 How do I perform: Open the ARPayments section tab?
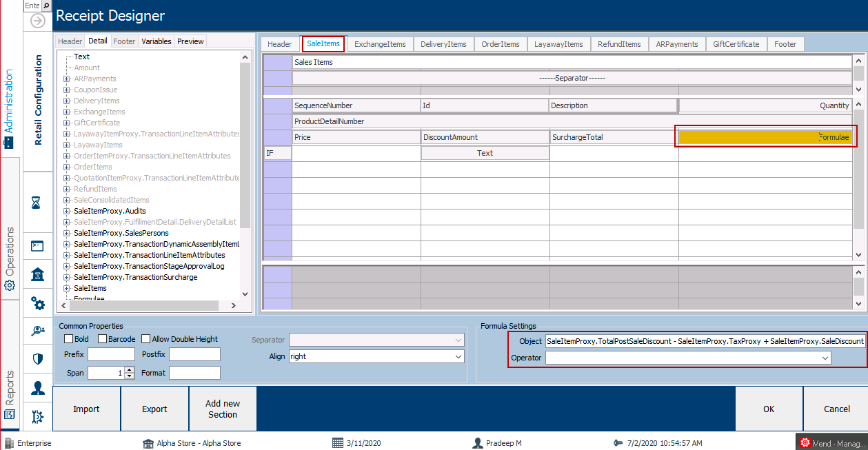[x=677, y=44]
